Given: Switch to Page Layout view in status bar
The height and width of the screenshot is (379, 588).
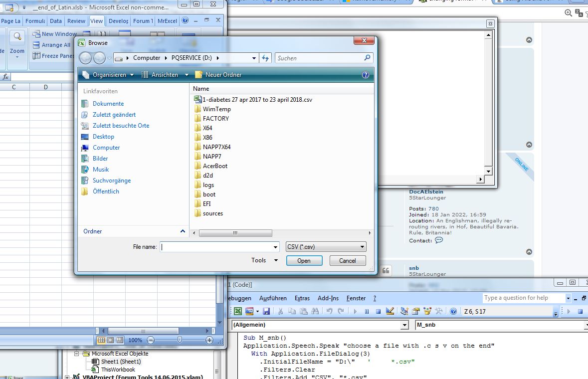Looking at the screenshot, I should 110,340.
